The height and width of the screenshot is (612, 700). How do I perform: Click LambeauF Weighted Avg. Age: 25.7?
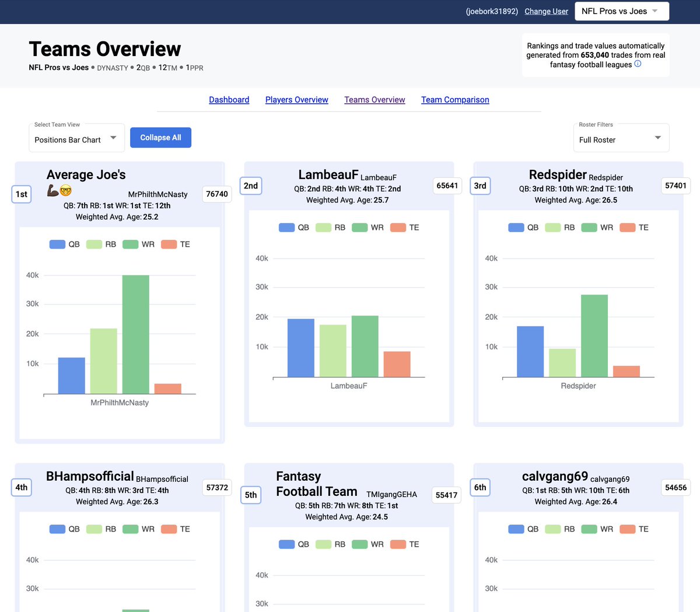(x=348, y=200)
